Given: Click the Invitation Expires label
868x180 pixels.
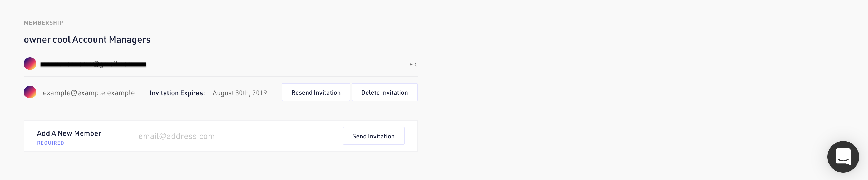Looking at the screenshot, I should pos(177,93).
